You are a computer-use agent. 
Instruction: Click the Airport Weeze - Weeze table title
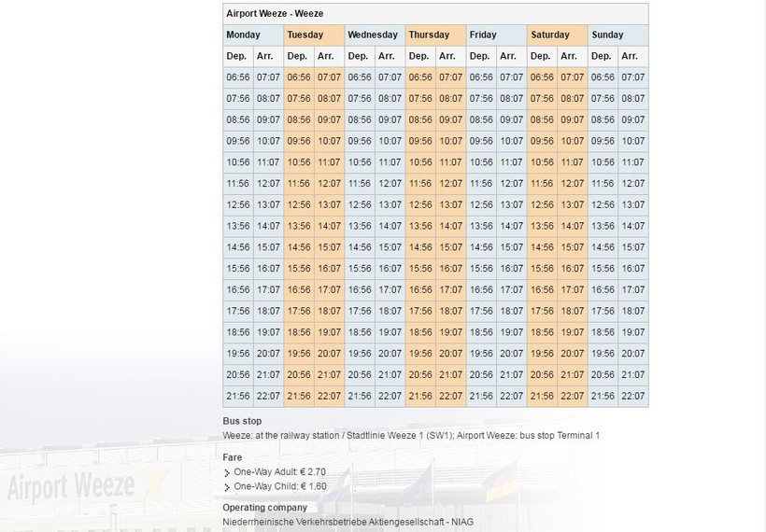pyautogui.click(x=270, y=14)
